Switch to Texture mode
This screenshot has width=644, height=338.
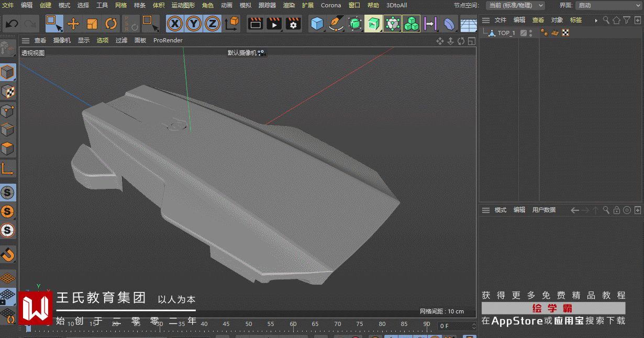click(7, 92)
